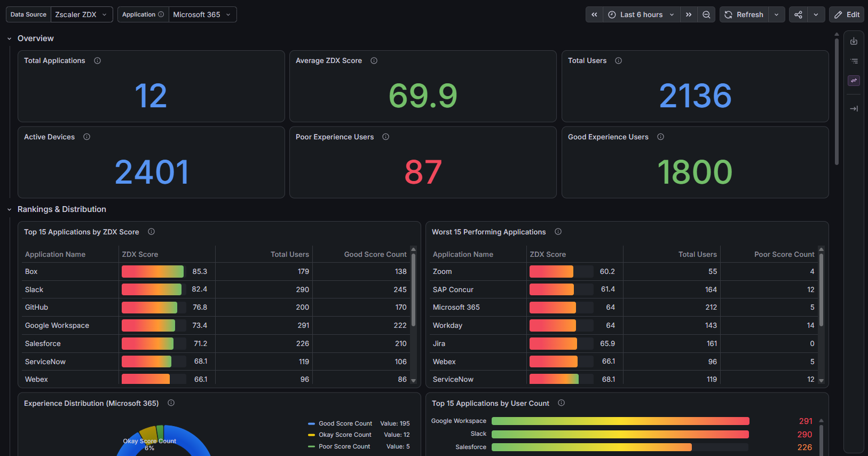The width and height of the screenshot is (868, 456).
Task: Show info for Worst 15 Performing Applications
Action: tap(558, 232)
